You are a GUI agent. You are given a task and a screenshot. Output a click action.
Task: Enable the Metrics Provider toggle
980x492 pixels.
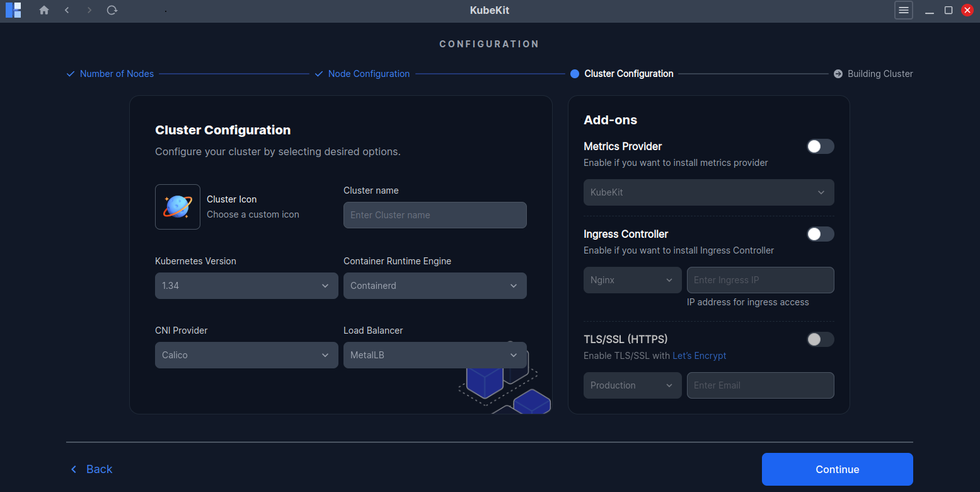point(819,146)
